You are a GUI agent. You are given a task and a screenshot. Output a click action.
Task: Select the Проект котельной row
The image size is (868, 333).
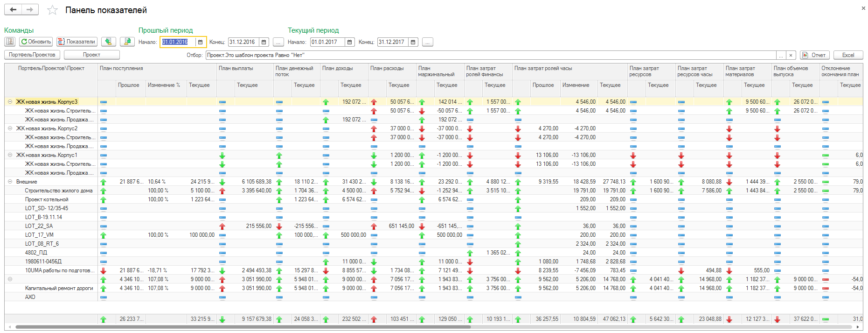tap(434, 199)
